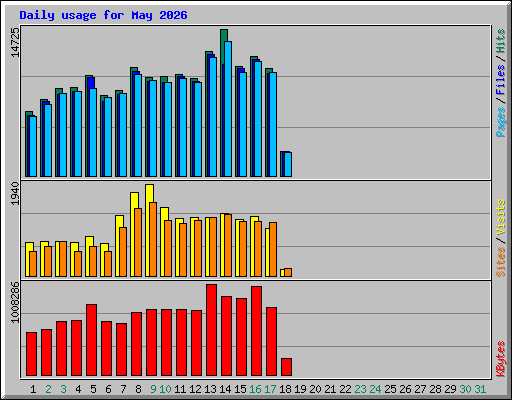Click the Pages legend label
Viewport: 512px width, 400px height.
coord(501,122)
